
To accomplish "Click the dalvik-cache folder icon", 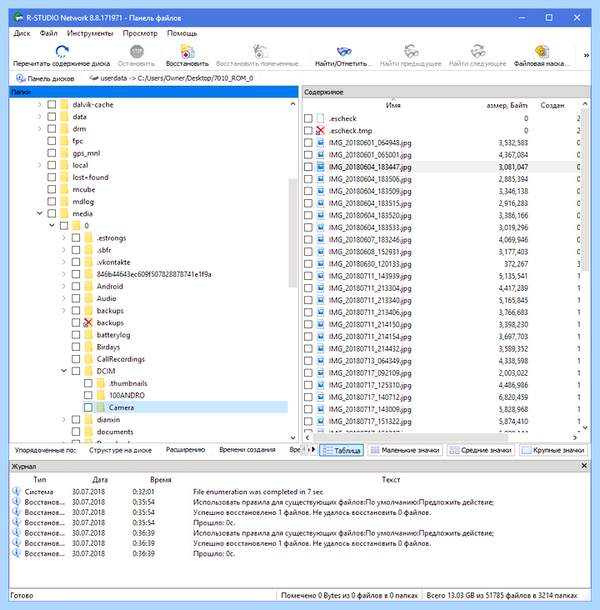I will 64,104.
